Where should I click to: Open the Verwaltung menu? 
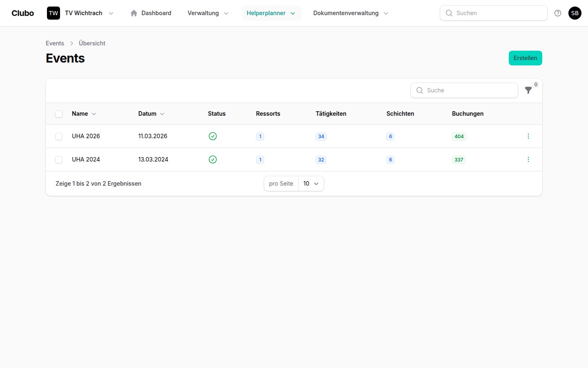point(207,13)
